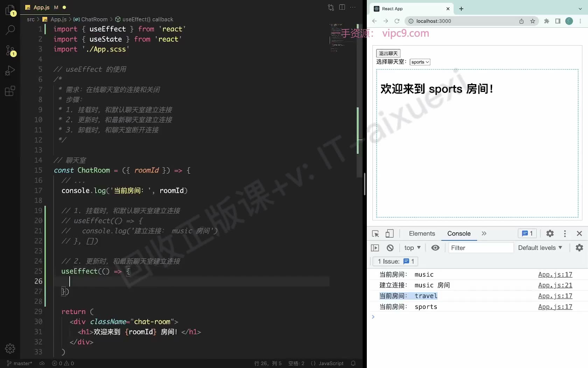The image size is (588, 368).
Task: Select an element with the DevTools inspect tool
Action: click(x=376, y=234)
